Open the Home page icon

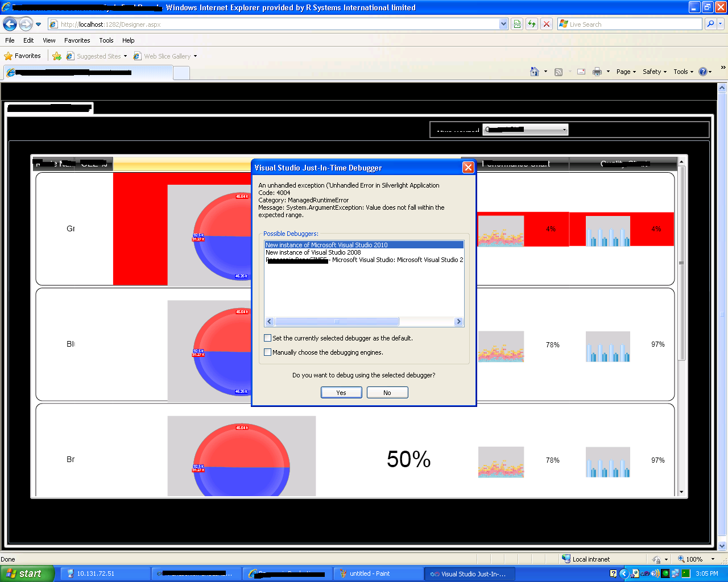tap(535, 72)
